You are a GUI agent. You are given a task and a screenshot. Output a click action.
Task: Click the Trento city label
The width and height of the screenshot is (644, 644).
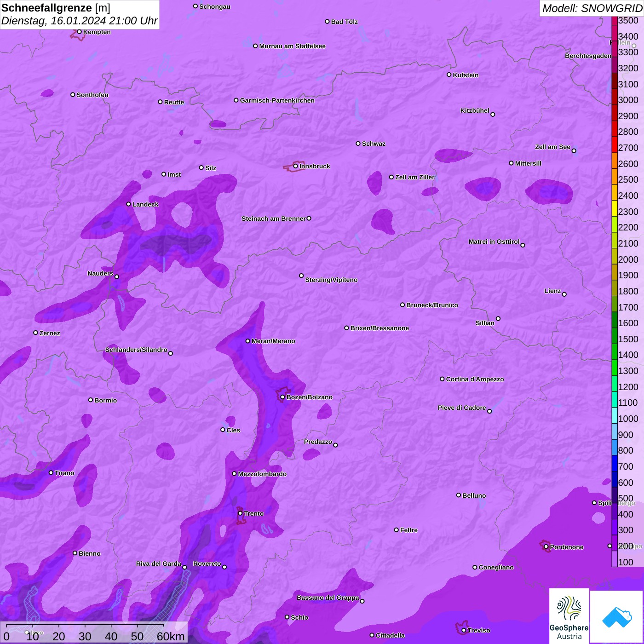(x=254, y=513)
